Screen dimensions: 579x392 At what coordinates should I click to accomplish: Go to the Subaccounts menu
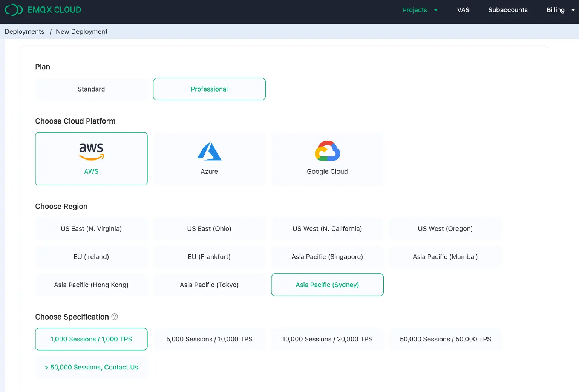tap(508, 10)
